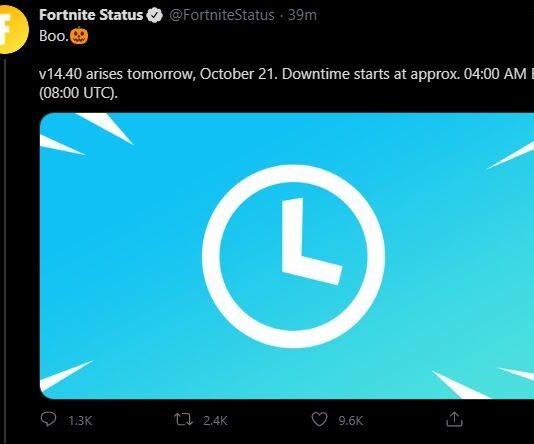The image size is (534, 444).
Task: Open the 39m timestamp link
Action: (302, 15)
